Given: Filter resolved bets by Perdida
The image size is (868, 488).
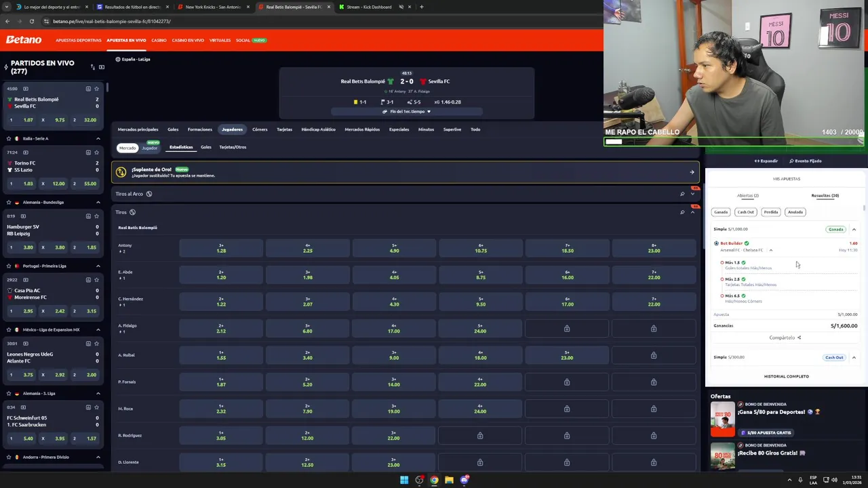Looking at the screenshot, I should [x=771, y=212].
